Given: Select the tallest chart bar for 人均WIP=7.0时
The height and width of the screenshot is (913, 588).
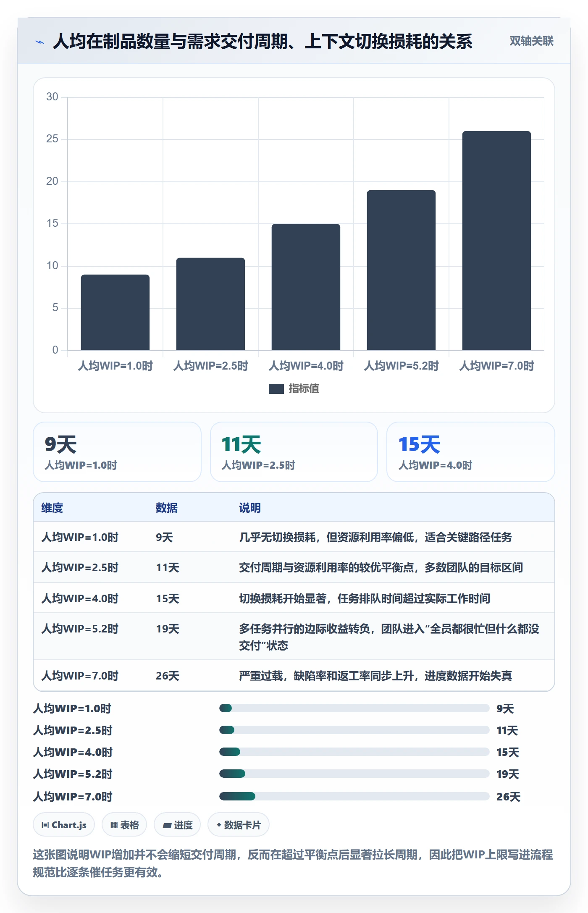Looking at the screenshot, I should pyautogui.click(x=496, y=241).
